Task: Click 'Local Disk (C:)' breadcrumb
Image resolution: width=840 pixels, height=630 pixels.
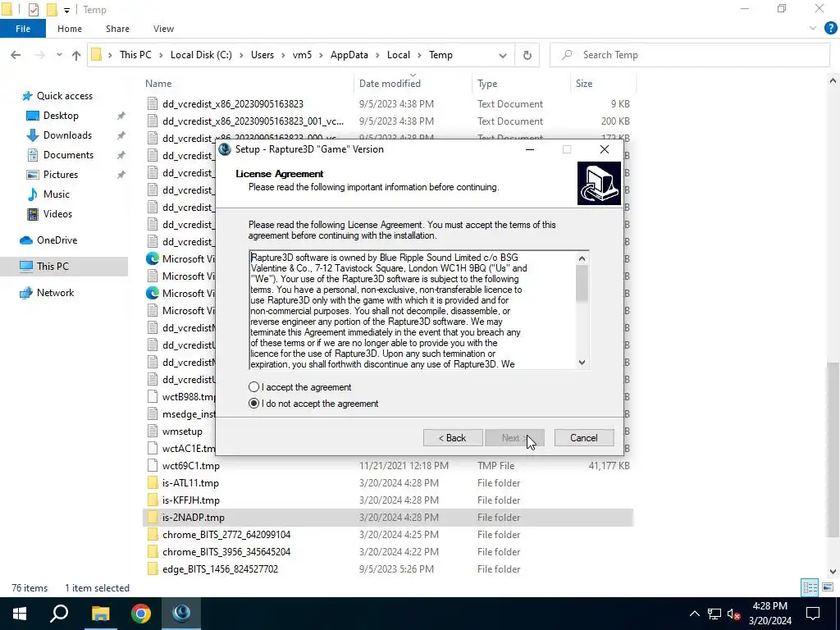Action: pos(201,55)
